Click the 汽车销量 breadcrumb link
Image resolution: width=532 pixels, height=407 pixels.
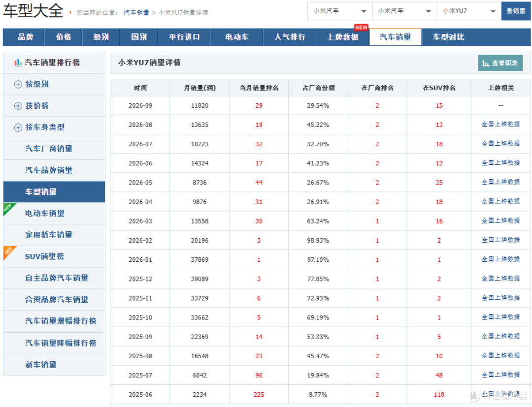(x=136, y=12)
